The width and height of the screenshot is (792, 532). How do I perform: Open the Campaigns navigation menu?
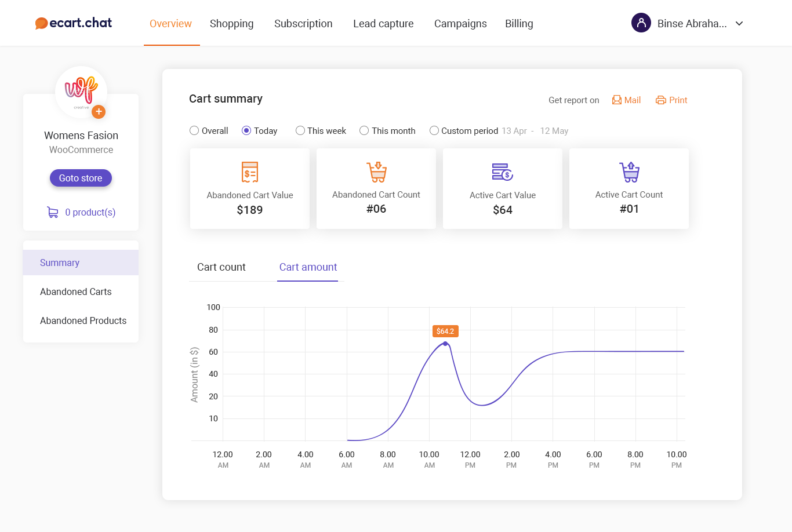(x=460, y=24)
